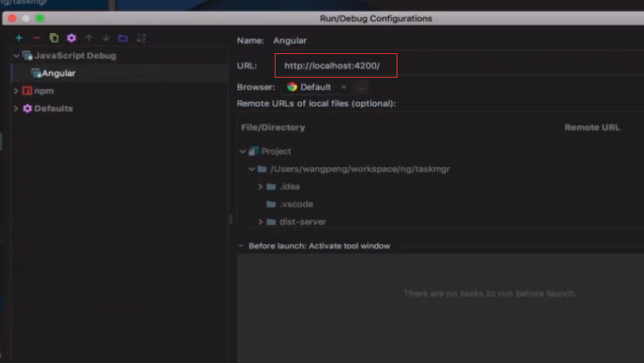Click the green zoom window button
Image resolution: width=644 pixels, height=363 pixels.
click(40, 18)
